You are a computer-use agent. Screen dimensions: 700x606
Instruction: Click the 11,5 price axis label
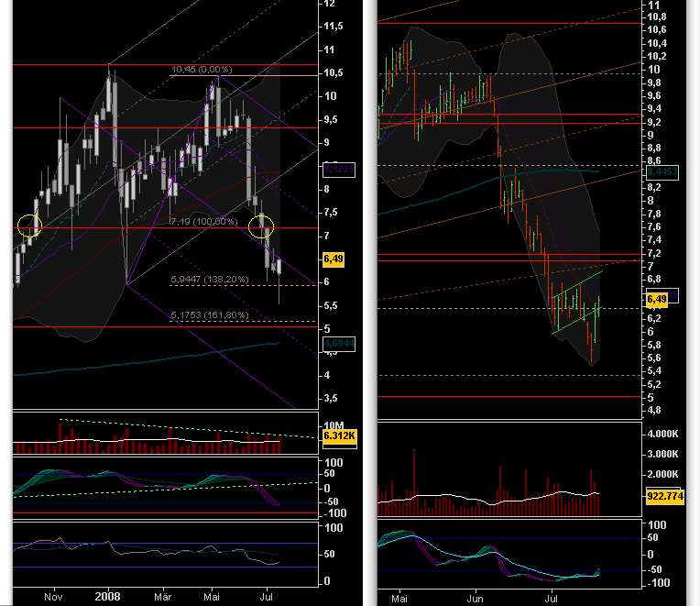click(x=334, y=27)
